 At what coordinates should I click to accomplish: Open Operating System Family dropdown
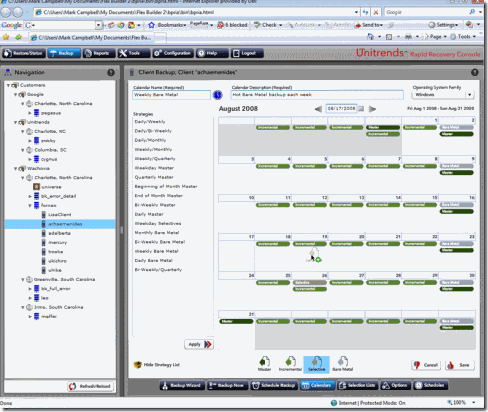click(443, 95)
